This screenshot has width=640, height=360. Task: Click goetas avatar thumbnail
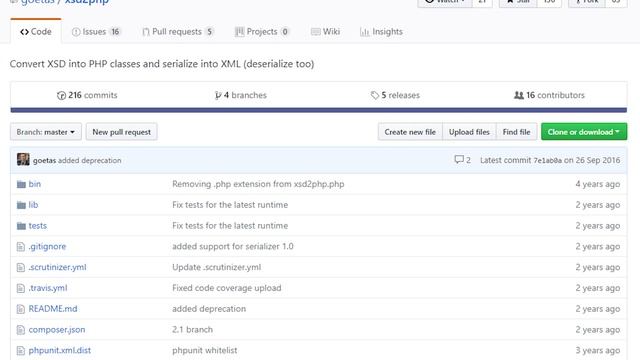pos(23,159)
